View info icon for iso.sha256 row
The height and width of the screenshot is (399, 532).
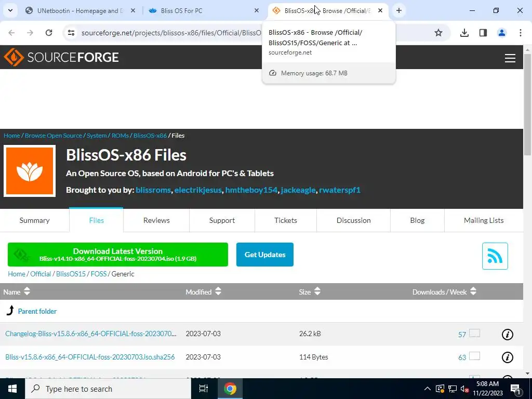click(x=507, y=357)
